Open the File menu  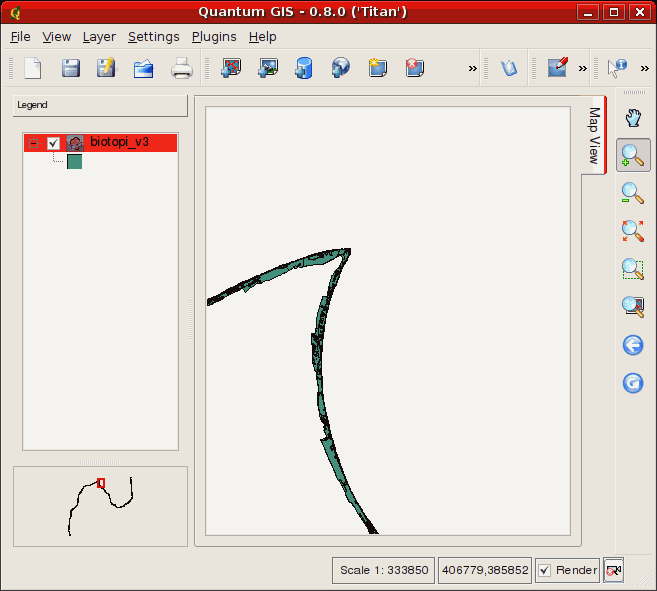(21, 37)
